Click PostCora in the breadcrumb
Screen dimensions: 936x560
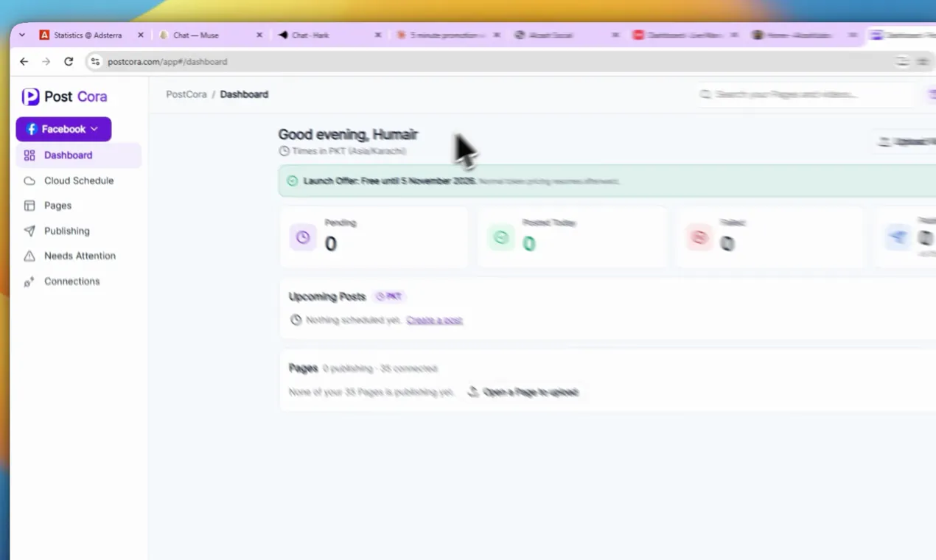tap(186, 94)
